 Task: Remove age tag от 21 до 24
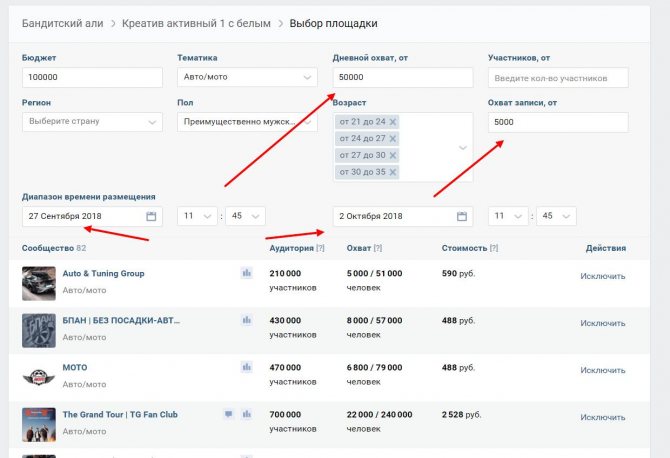pos(393,122)
